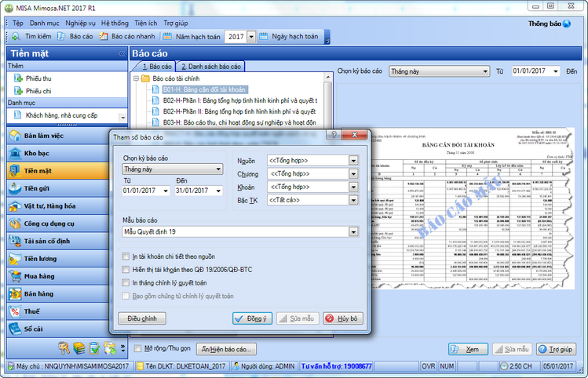The image size is (588, 378).
Task: Click the Trợ giúp button at bottom
Action: pos(556,349)
